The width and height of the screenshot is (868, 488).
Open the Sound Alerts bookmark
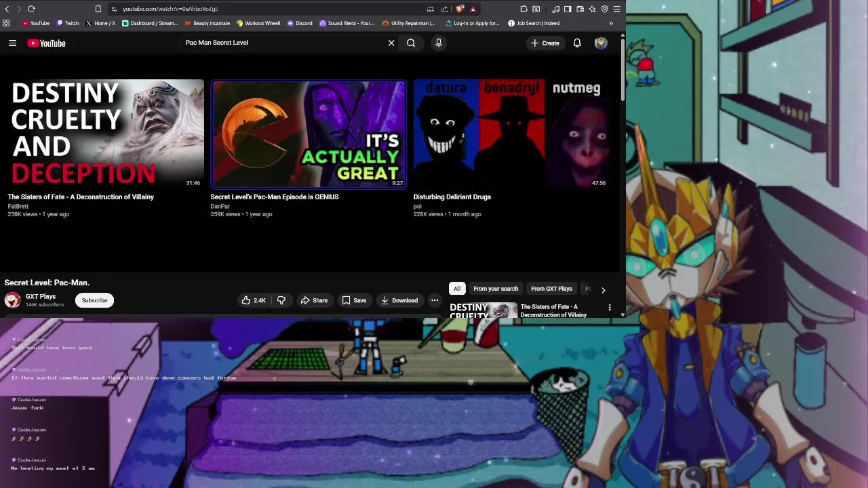click(x=347, y=23)
